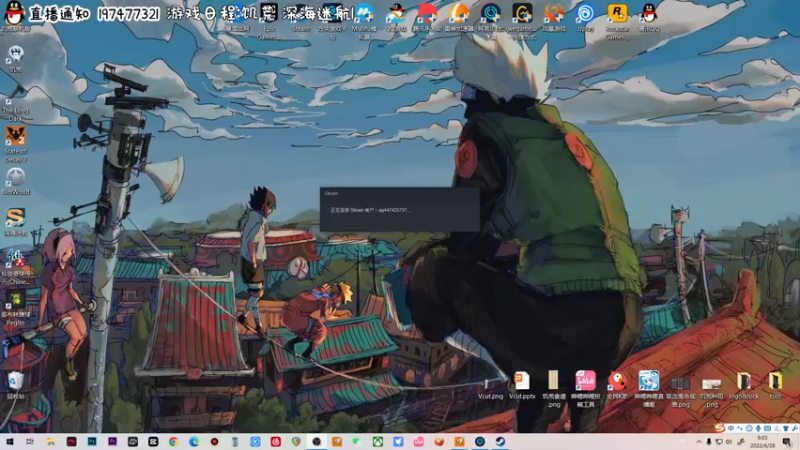Launch the WeGame desktop shortcut
Screen dimensions: 800x450
click(x=522, y=20)
